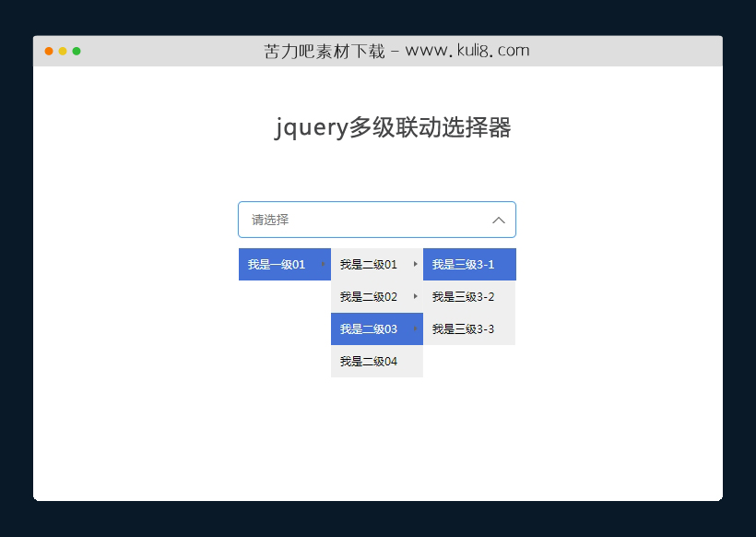Select the 我是一级01 menu item
Image resolution: width=756 pixels, height=537 pixels.
pos(277,264)
